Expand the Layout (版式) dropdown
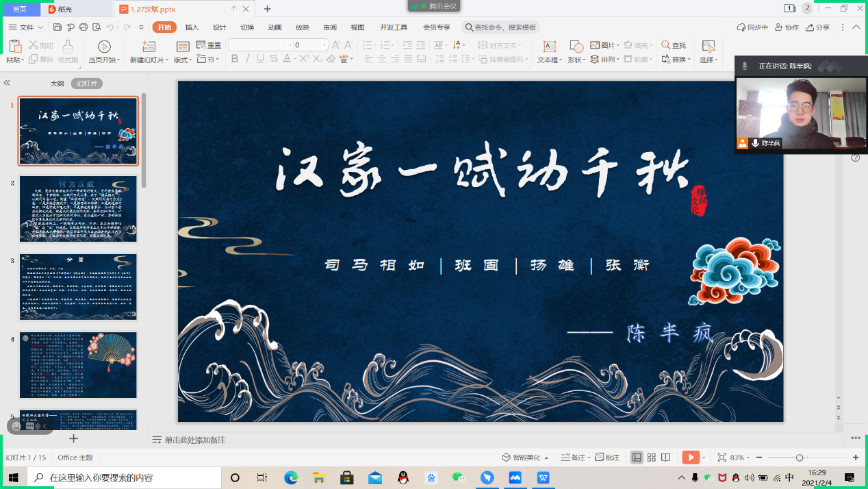Screen dimensions: 868x489 (183, 60)
